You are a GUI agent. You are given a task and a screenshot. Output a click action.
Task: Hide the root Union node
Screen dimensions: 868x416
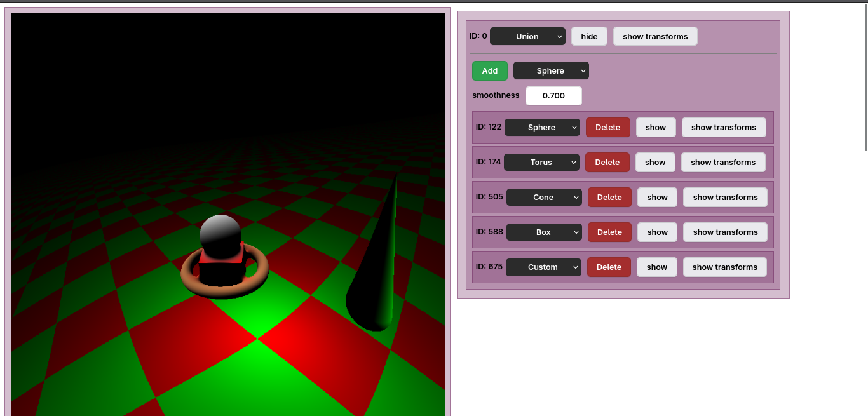click(x=589, y=36)
